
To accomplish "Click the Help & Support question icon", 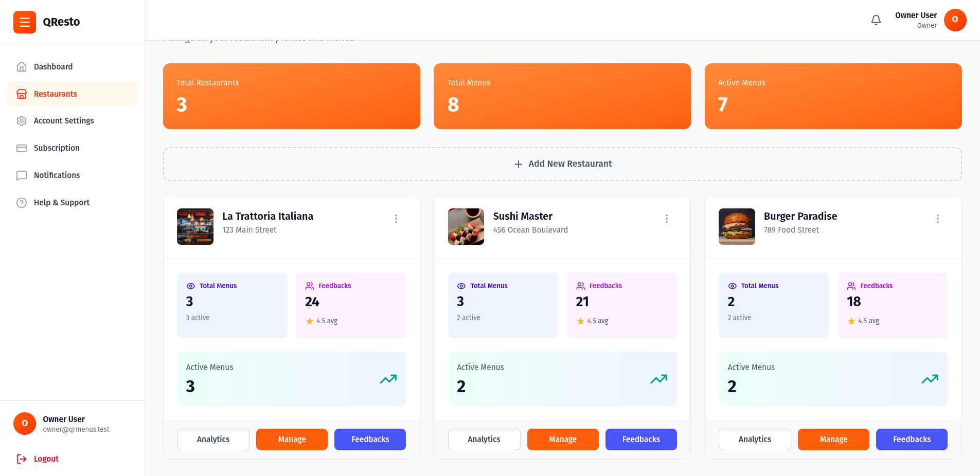I will [22, 203].
